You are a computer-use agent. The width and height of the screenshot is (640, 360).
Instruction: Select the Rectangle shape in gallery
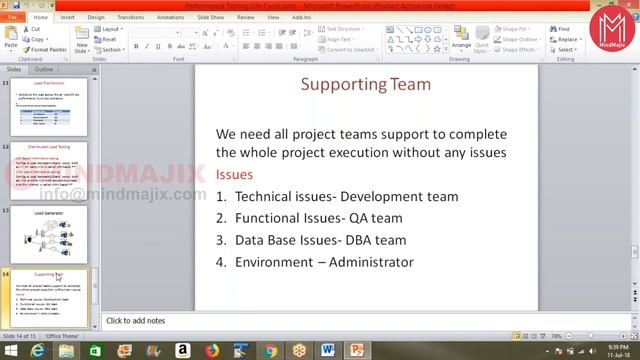[418, 30]
